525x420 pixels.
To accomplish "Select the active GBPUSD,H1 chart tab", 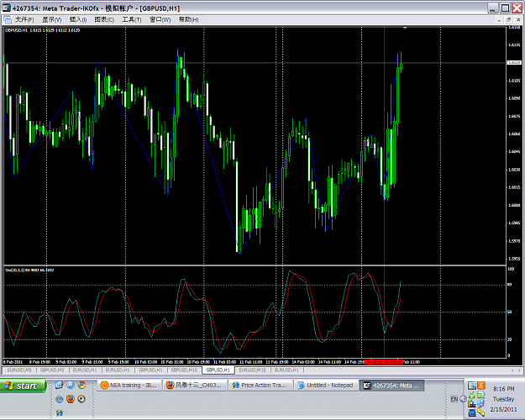I will (218, 370).
